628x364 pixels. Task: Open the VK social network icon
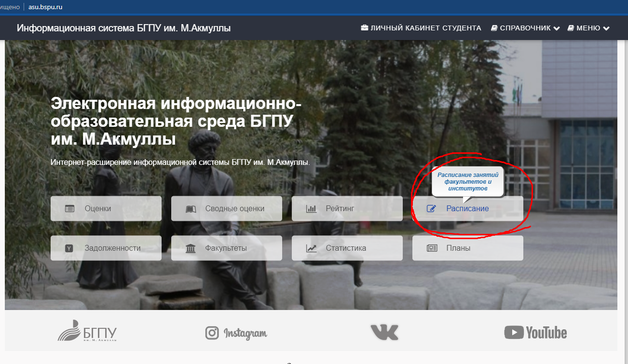(384, 332)
